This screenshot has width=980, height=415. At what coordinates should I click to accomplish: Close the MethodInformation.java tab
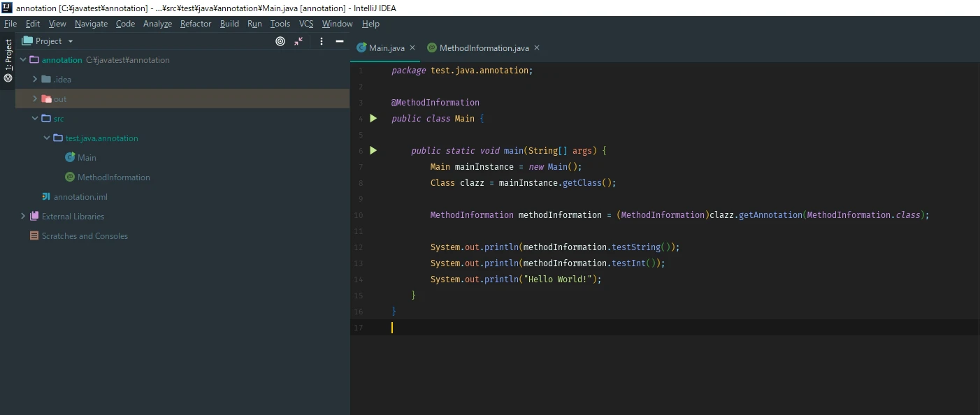[x=537, y=48]
